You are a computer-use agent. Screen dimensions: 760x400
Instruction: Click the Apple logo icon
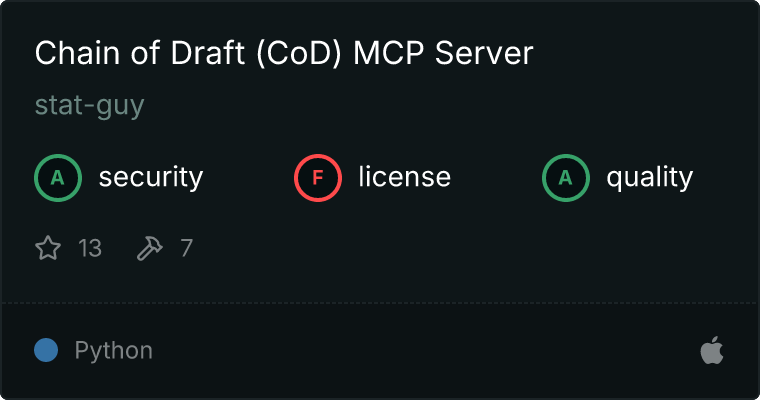[712, 350]
